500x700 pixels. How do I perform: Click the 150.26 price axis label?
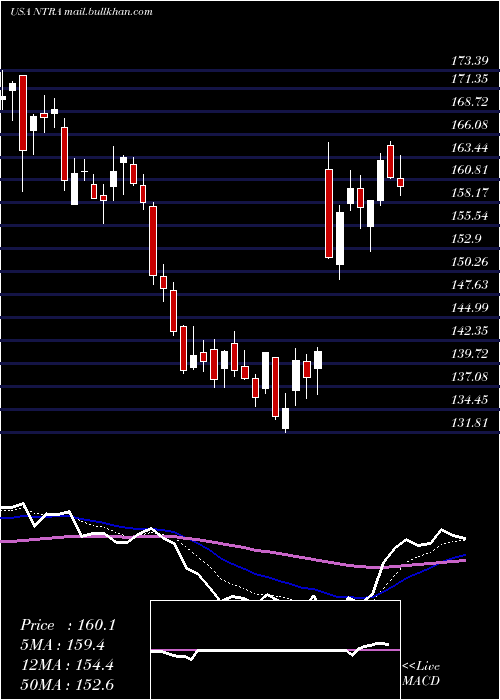pyautogui.click(x=470, y=261)
